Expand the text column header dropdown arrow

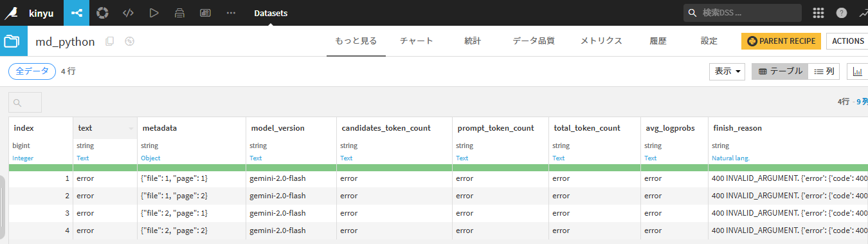pos(131,129)
